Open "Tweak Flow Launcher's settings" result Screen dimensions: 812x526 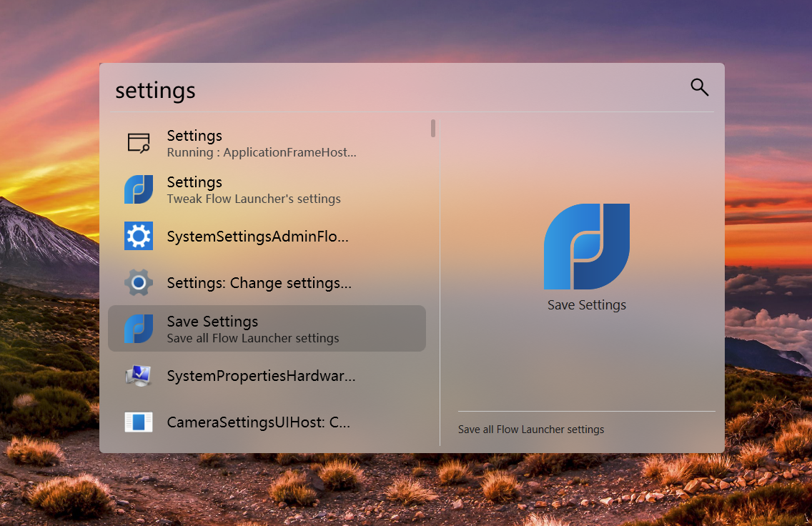click(x=267, y=189)
